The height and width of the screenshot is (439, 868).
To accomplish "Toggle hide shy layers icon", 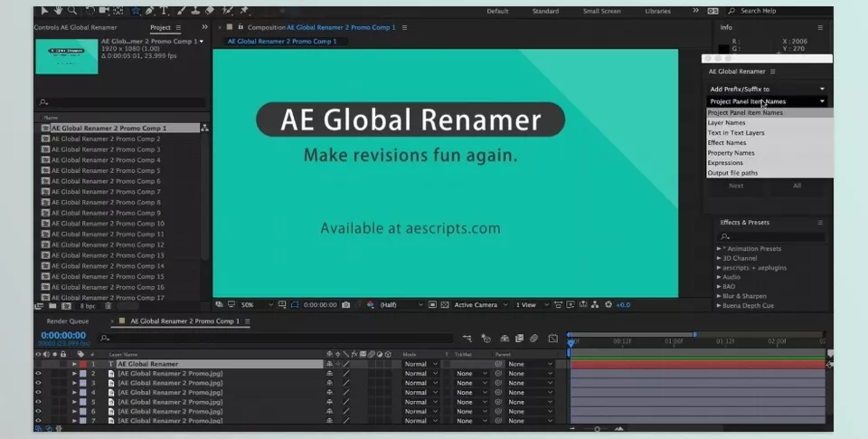I will pos(505,339).
